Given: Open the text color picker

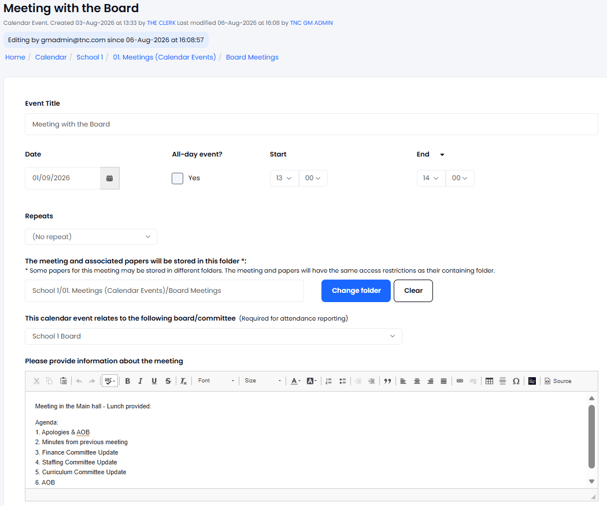Looking at the screenshot, I should point(295,381).
